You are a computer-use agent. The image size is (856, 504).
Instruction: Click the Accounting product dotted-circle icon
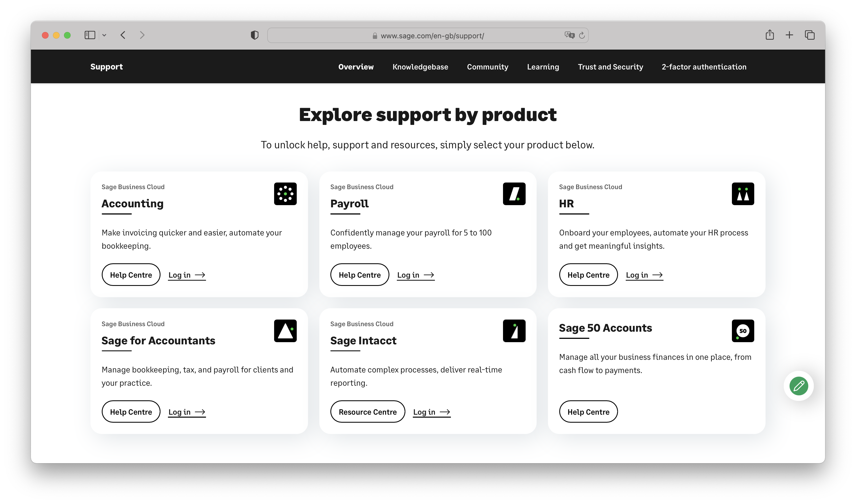coord(285,194)
